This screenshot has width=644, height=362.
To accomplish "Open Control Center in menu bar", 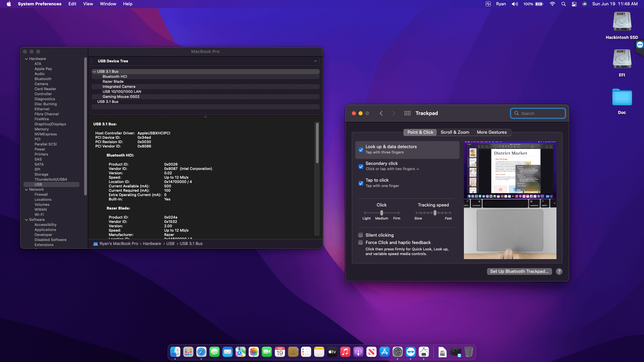I will click(574, 4).
